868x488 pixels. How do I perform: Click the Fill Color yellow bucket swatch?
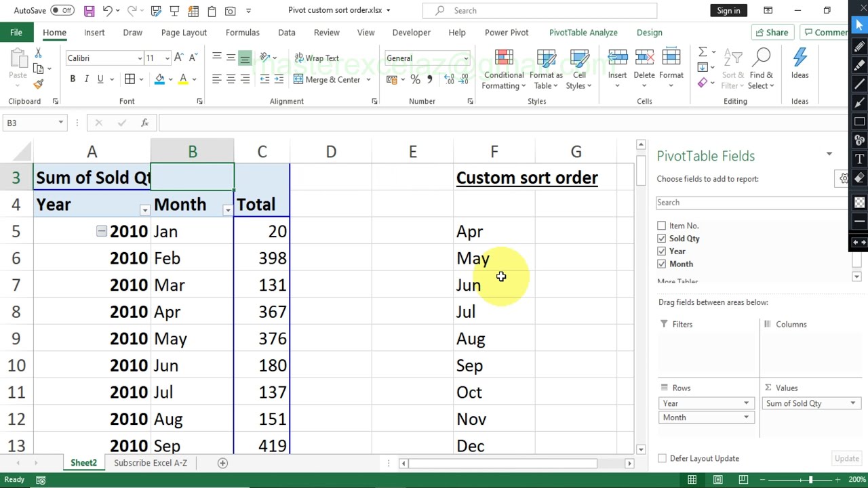[159, 79]
